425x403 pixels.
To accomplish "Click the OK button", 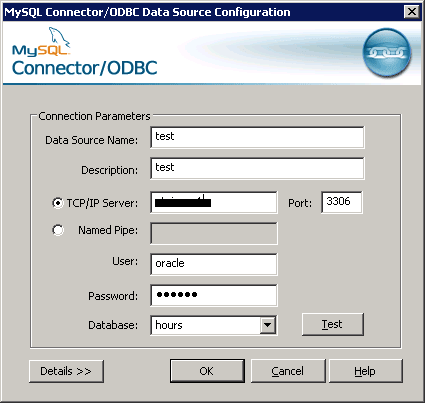I will point(207,371).
